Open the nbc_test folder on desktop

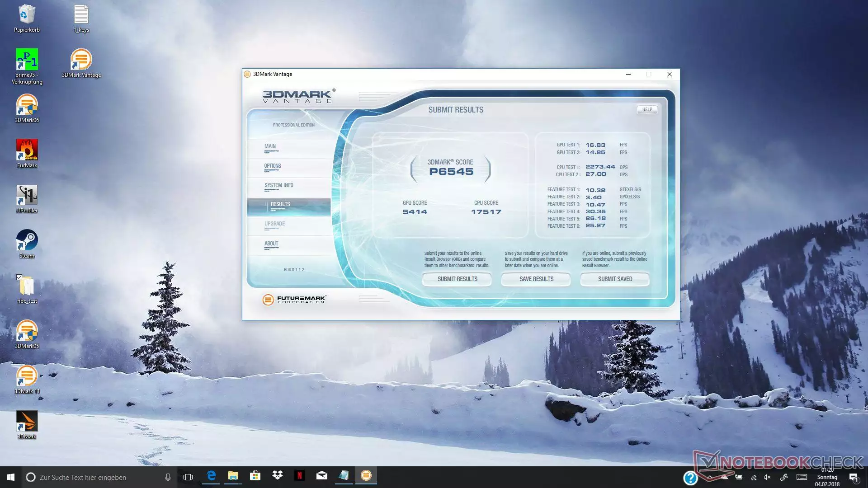[x=27, y=289]
